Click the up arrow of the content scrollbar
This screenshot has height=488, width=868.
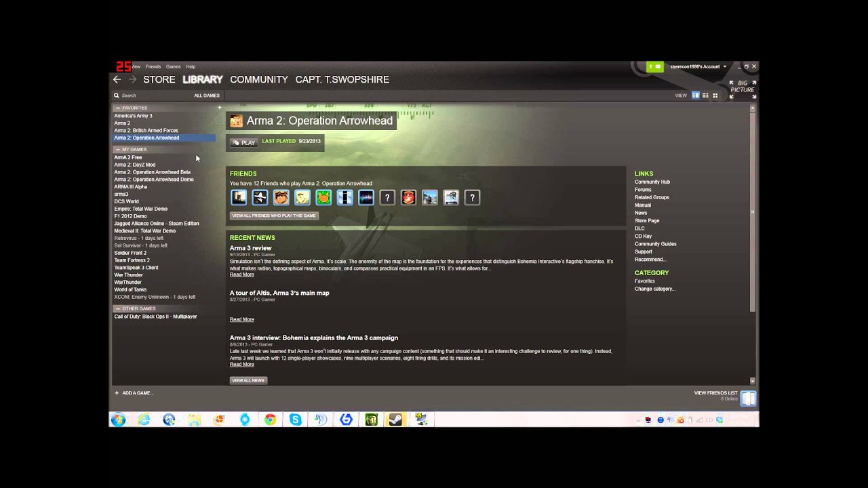tap(753, 108)
